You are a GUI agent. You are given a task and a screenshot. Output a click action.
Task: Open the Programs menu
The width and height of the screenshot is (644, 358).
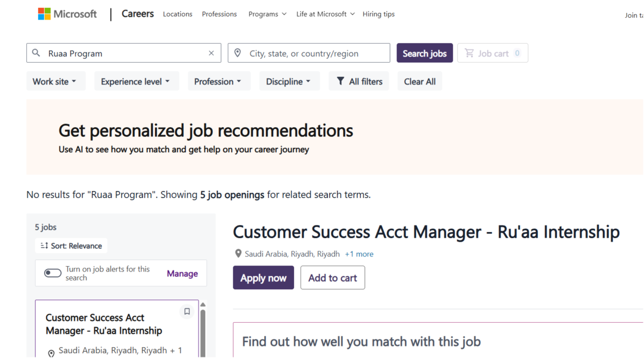point(267,14)
